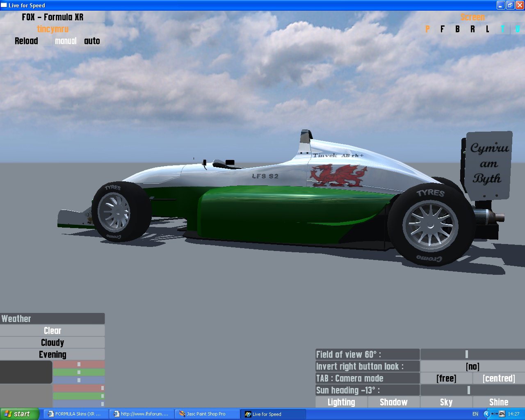Click the B screen mode letter

[x=457, y=29]
